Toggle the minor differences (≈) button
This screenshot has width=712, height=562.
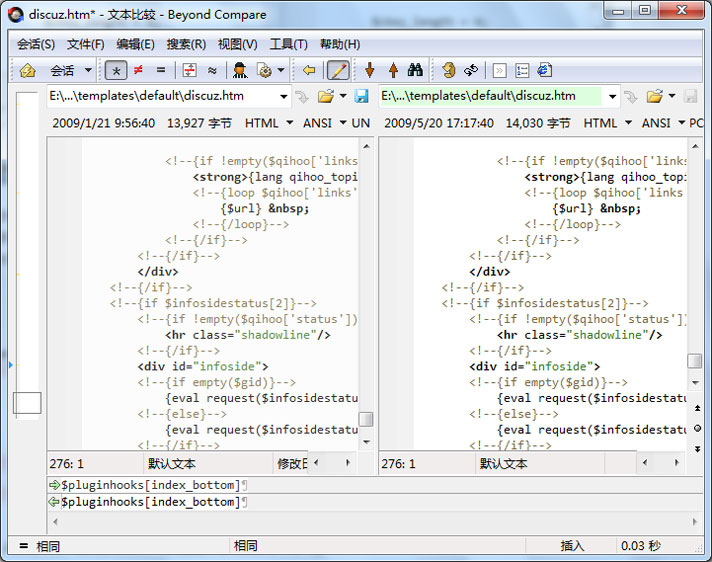pos(212,70)
